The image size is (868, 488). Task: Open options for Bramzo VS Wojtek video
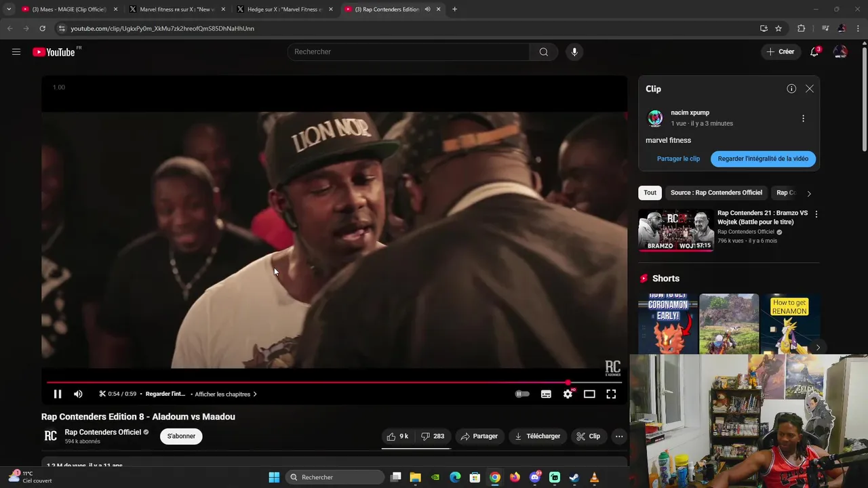pyautogui.click(x=816, y=214)
